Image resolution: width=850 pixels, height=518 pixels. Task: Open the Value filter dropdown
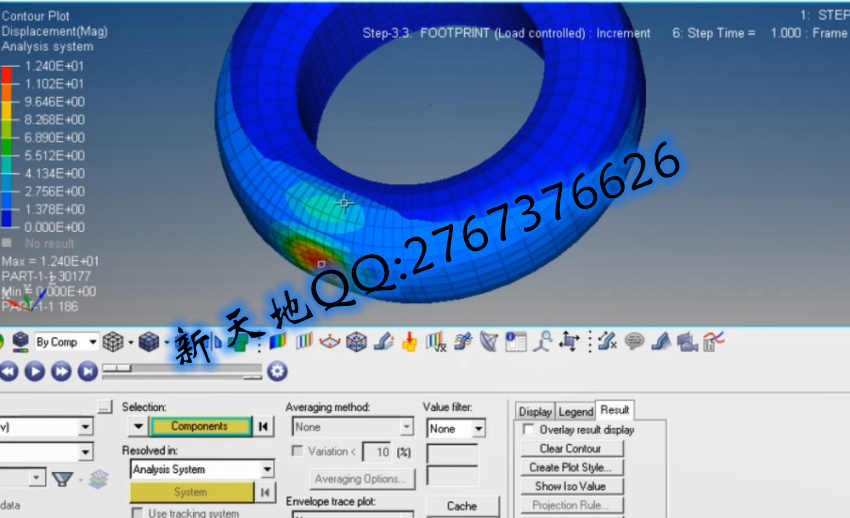click(478, 429)
